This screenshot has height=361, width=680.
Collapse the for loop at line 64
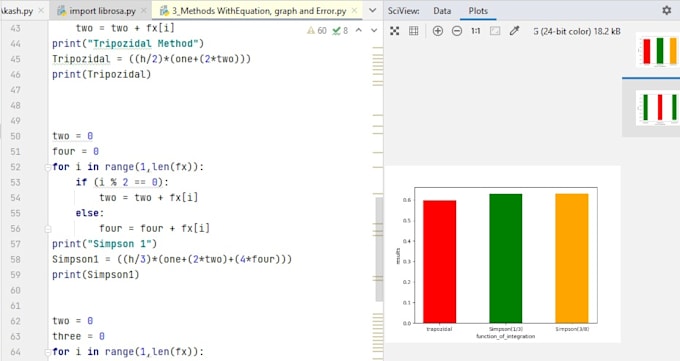[x=48, y=352]
